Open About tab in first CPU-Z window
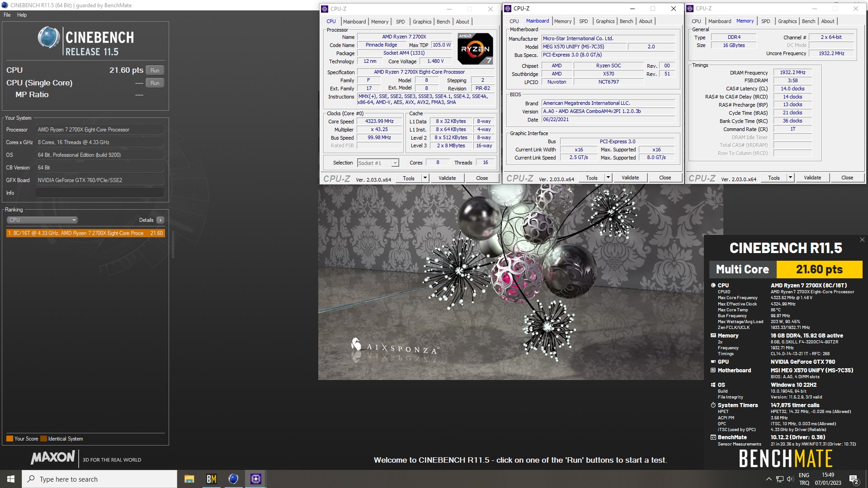Viewport: 868px width, 488px height. pyautogui.click(x=462, y=22)
